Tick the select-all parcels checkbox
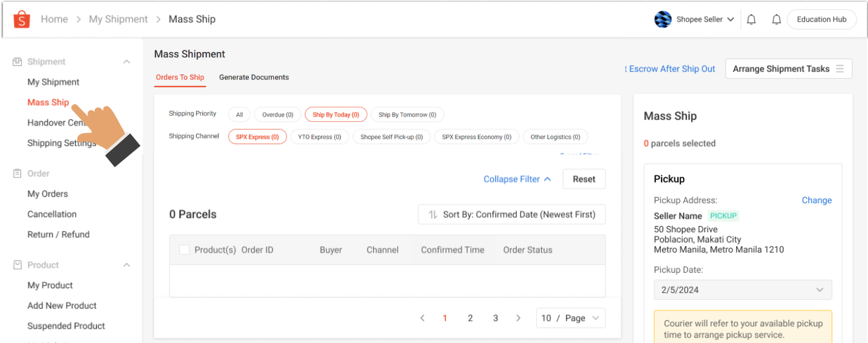The height and width of the screenshot is (343, 868). pyautogui.click(x=184, y=250)
